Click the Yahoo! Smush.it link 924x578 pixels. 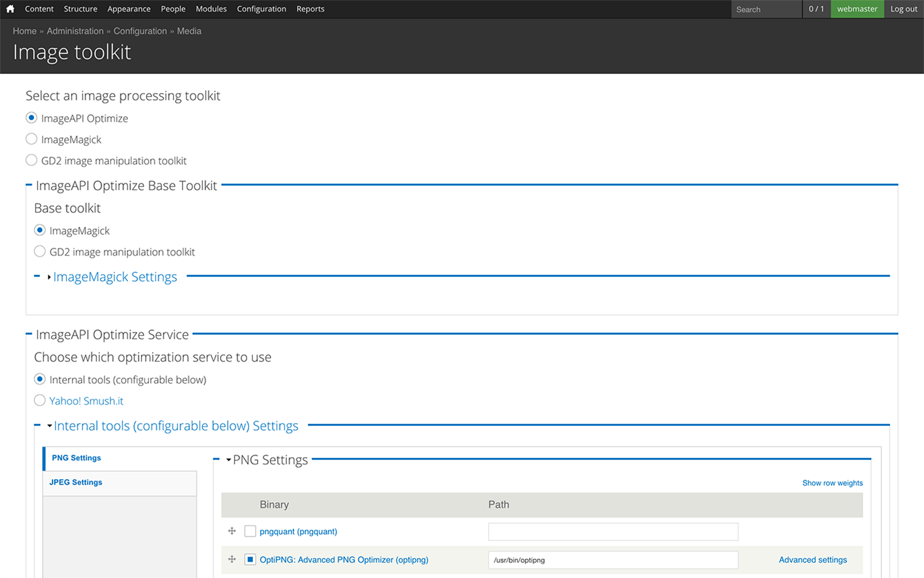[87, 401]
